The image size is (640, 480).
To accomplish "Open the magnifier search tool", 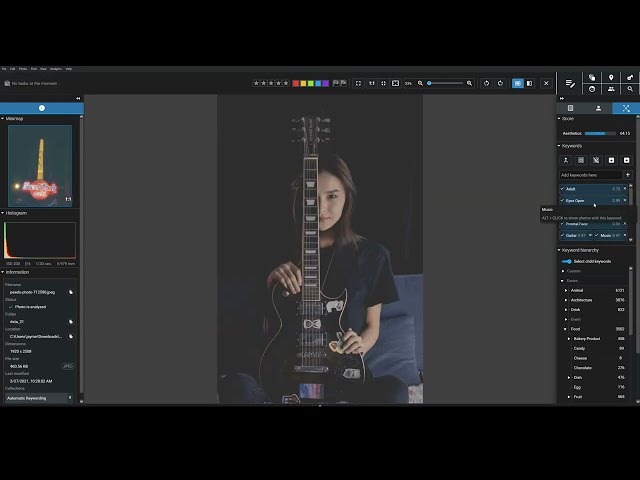I will click(x=630, y=89).
